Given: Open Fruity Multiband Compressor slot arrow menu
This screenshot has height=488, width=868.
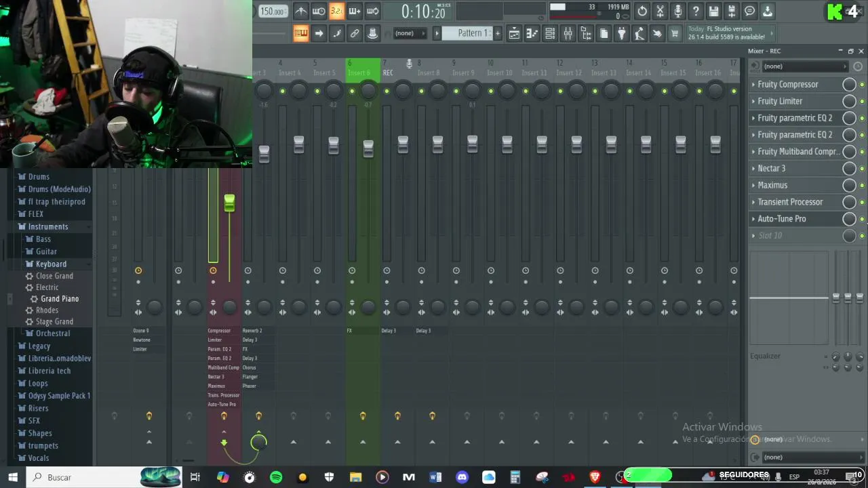Looking at the screenshot, I should [753, 152].
